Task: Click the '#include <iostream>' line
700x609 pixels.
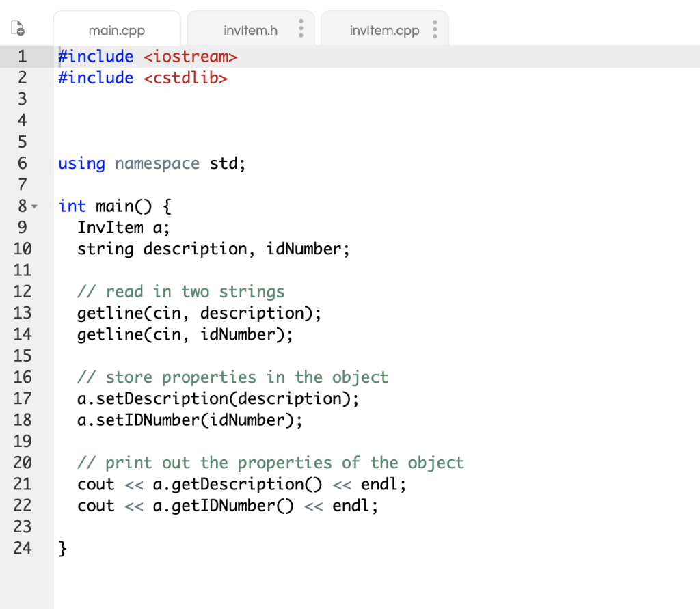Action: click(x=148, y=56)
